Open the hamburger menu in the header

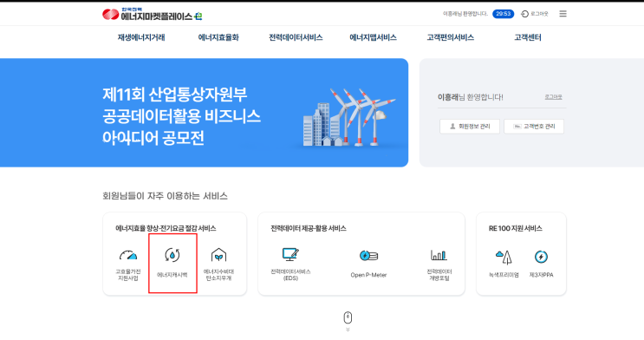coord(563,14)
